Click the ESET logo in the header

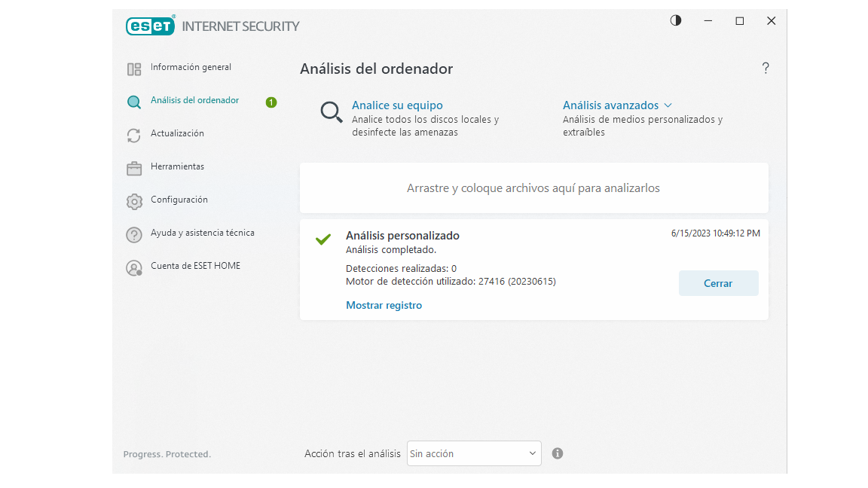tap(150, 26)
